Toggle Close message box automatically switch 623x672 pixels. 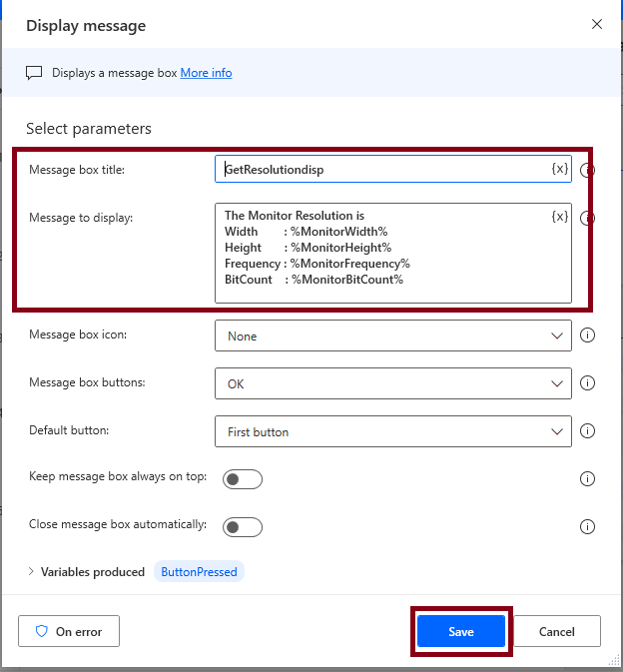click(243, 527)
